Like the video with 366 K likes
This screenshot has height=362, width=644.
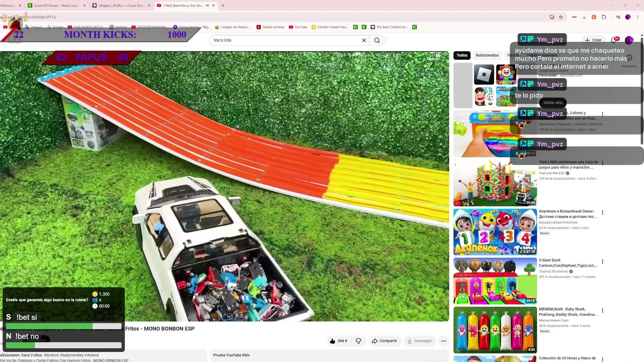point(339,341)
